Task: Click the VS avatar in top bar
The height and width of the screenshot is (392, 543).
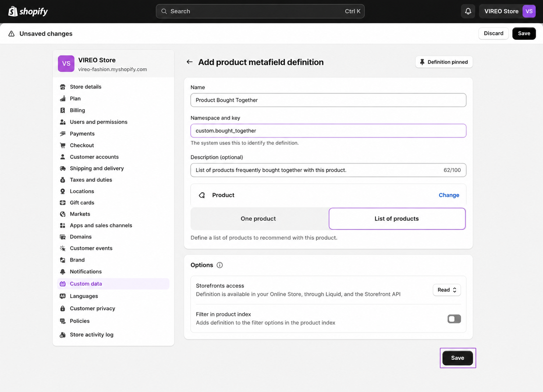Action: (x=529, y=11)
